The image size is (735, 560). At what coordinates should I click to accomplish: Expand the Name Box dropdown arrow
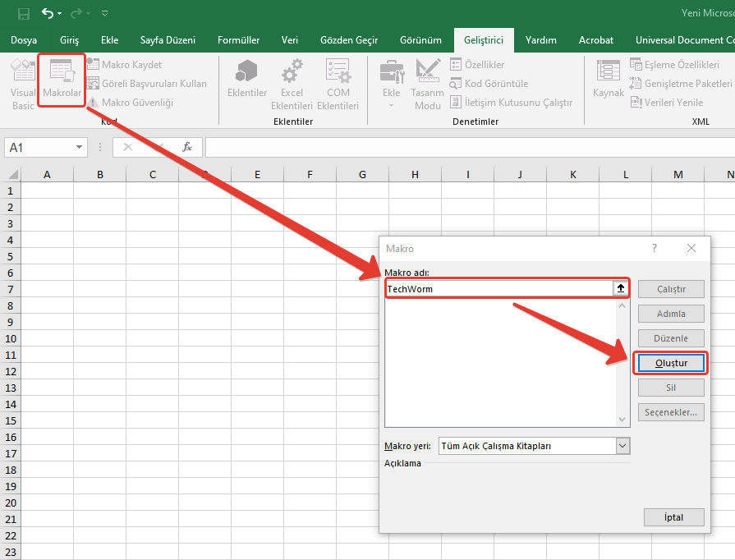[80, 147]
